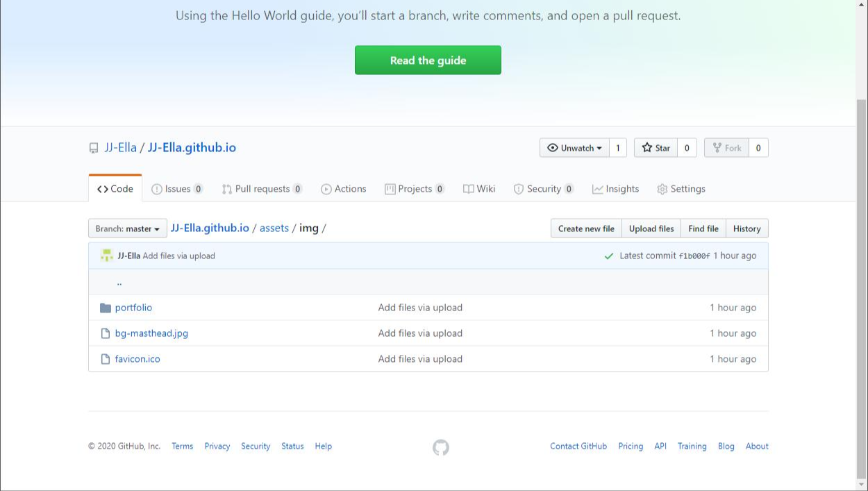Switch to the Pull requests tab

coord(262,189)
